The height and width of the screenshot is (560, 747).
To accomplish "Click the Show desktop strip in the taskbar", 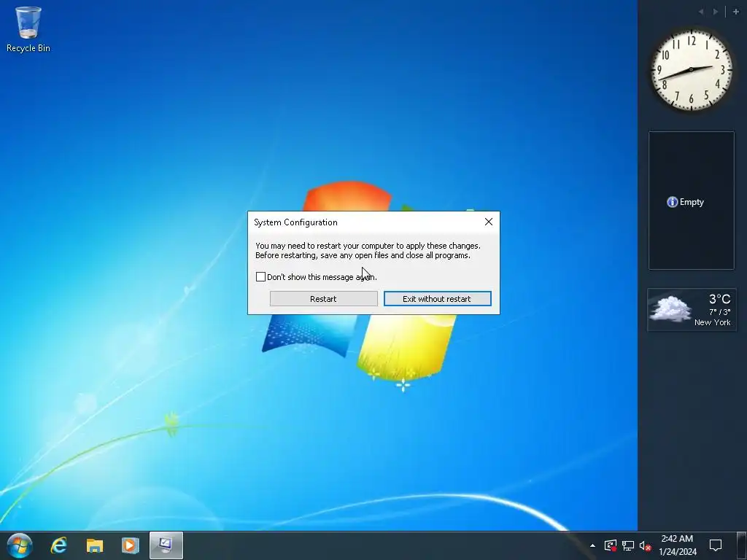I will coord(742,545).
